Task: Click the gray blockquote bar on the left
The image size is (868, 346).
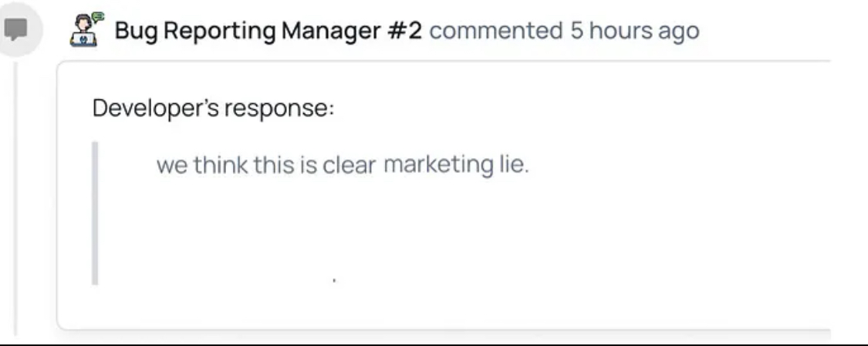Action: pyautogui.click(x=95, y=213)
